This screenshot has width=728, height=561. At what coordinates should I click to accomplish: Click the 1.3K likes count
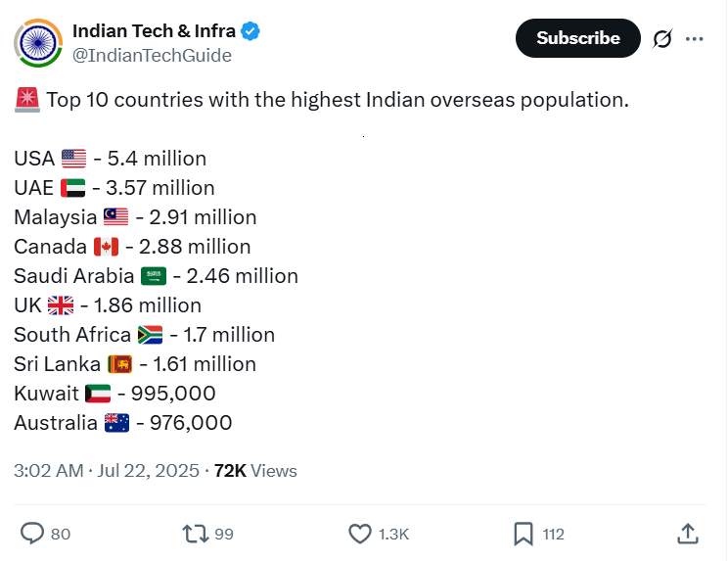pyautogui.click(x=393, y=534)
